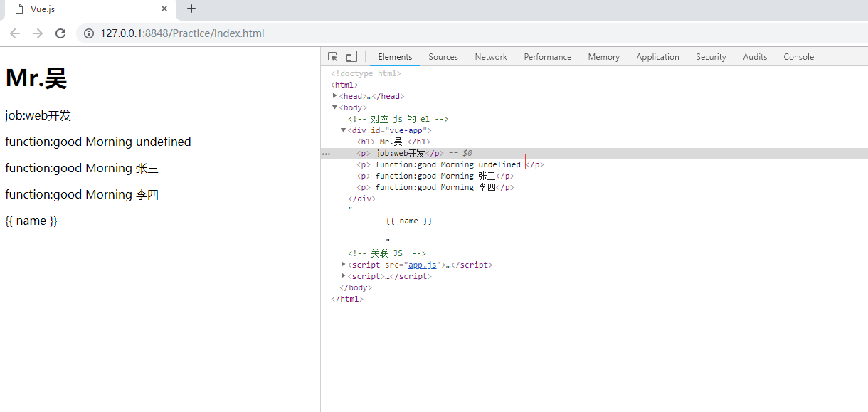Screen dimensions: 868x412
Task: View site information icon in address bar
Action: [89, 33]
